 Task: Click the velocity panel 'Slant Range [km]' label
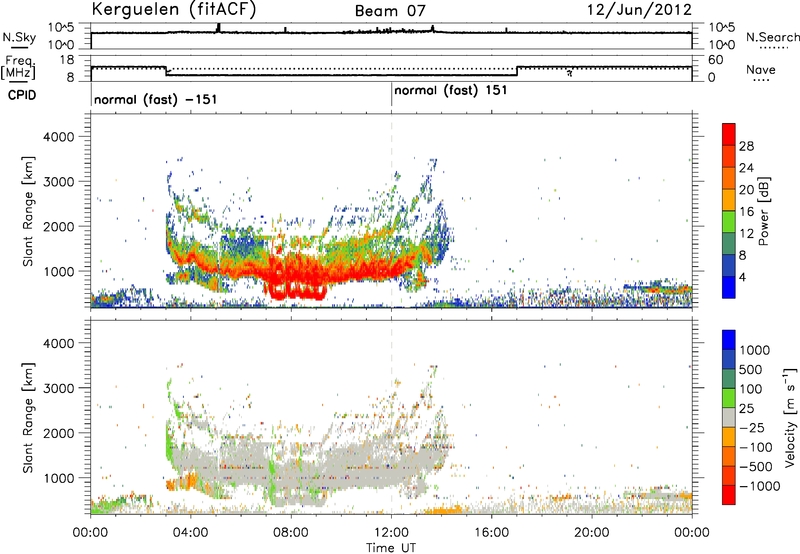coord(28,417)
